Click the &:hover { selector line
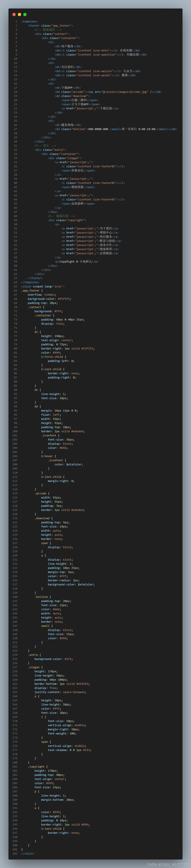This screenshot has height=868, width=191. coord(49,456)
